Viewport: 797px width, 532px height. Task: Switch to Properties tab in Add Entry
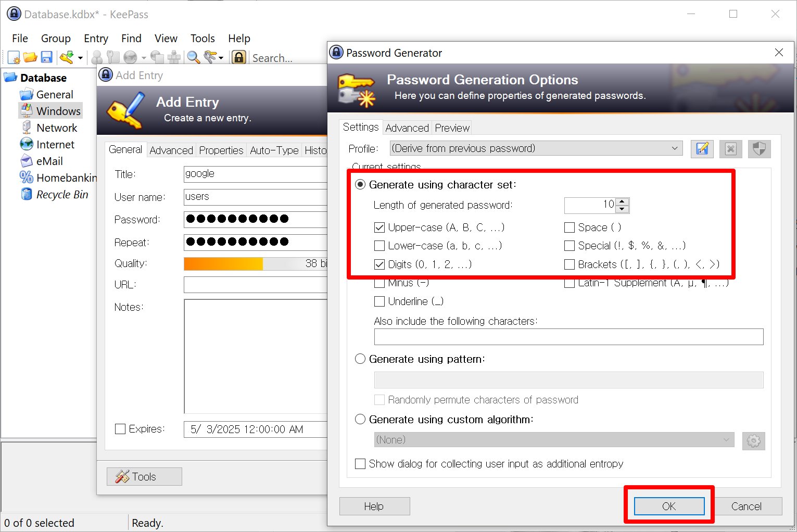click(x=221, y=150)
